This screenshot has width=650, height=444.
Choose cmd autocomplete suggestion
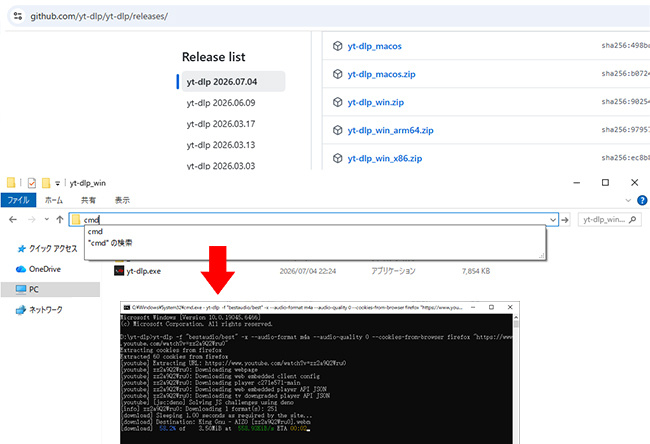pyautogui.click(x=95, y=231)
